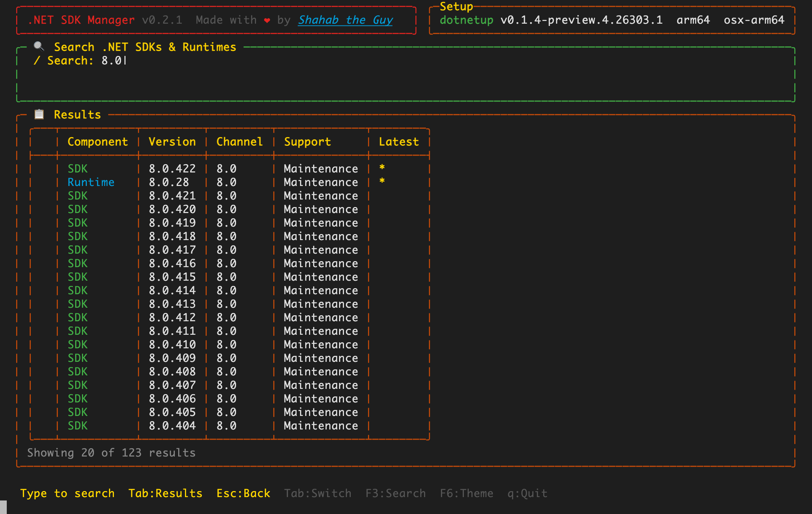
Task: Click the 'Search .NET SDKs & Runtimes' heading
Action: click(x=145, y=47)
